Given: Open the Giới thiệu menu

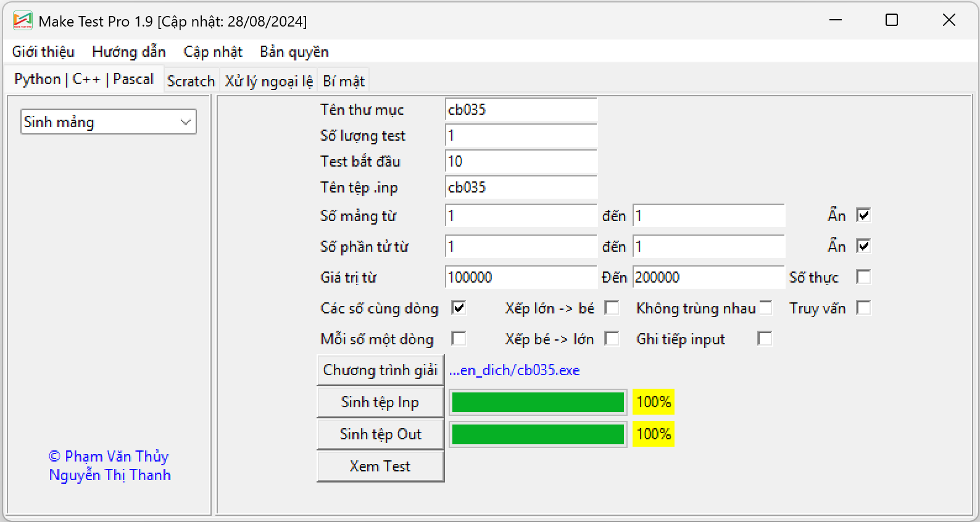Looking at the screenshot, I should click(43, 52).
